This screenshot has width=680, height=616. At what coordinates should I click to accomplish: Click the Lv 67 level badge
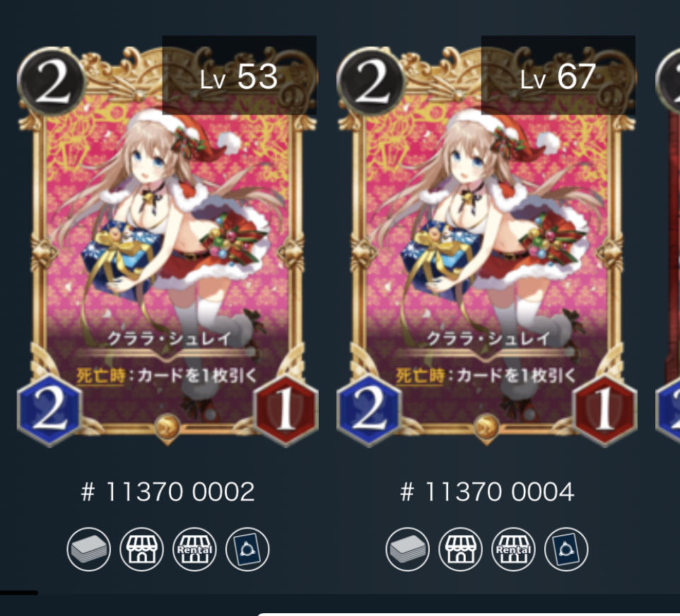point(558,75)
